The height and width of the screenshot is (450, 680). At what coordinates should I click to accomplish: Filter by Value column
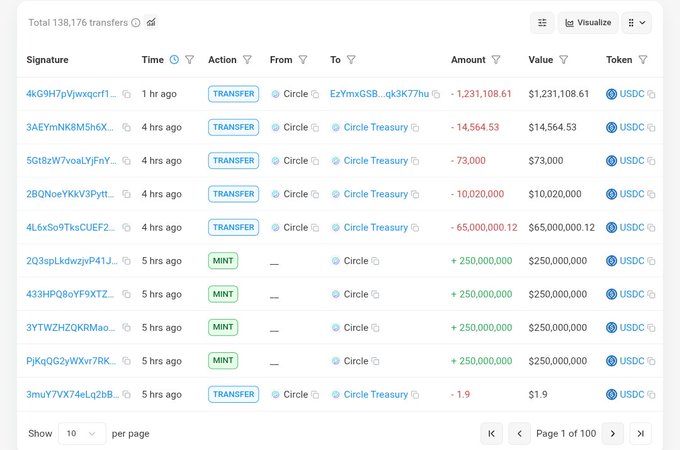563,59
